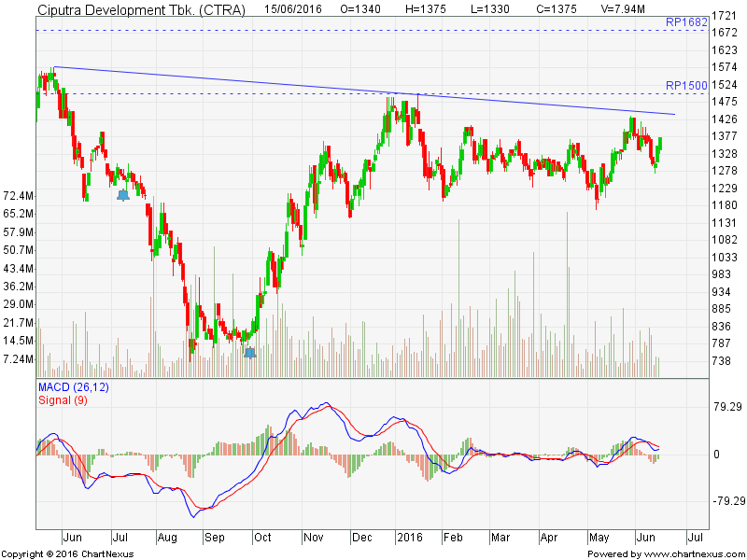747x560 pixels.
Task: Click the Signal (9) legend label
Action: click(x=63, y=400)
